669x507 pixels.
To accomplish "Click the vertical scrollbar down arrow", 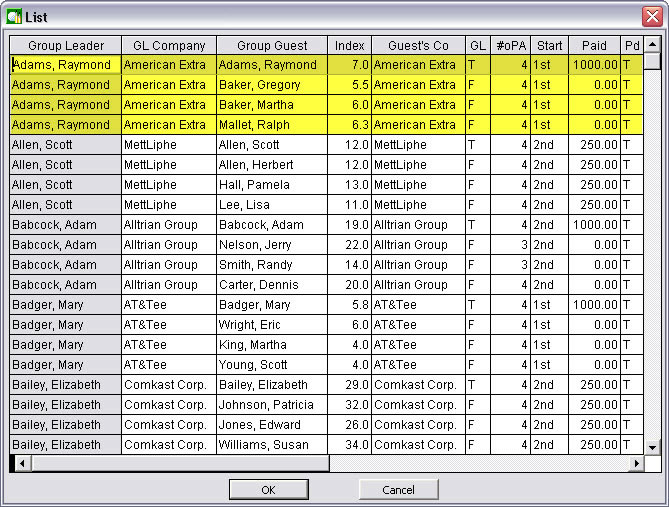I will (x=652, y=447).
